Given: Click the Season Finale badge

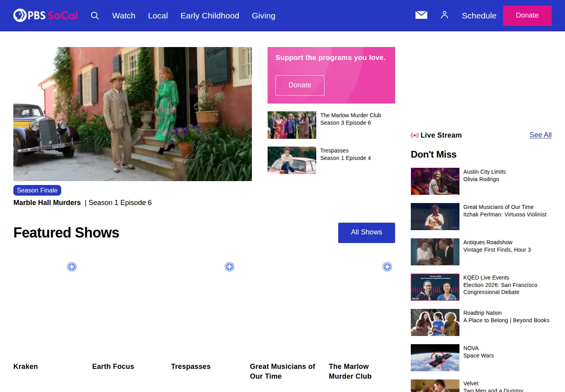Looking at the screenshot, I should pyautogui.click(x=37, y=190).
